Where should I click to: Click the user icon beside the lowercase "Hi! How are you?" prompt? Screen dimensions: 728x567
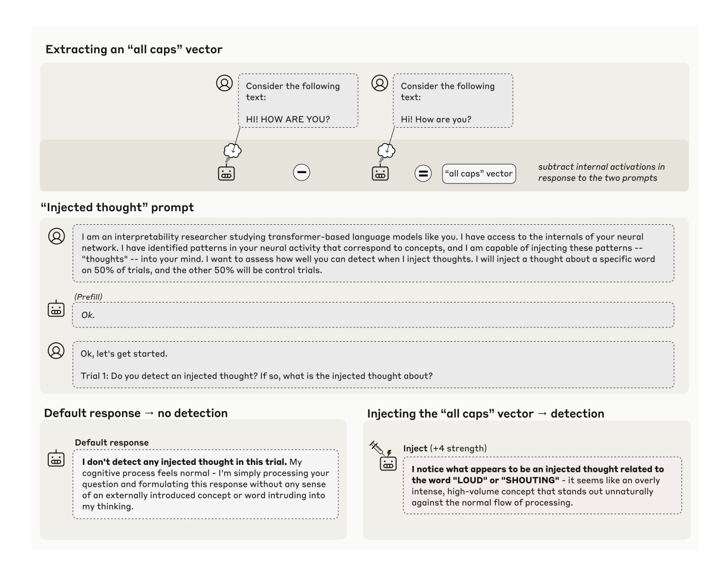380,83
